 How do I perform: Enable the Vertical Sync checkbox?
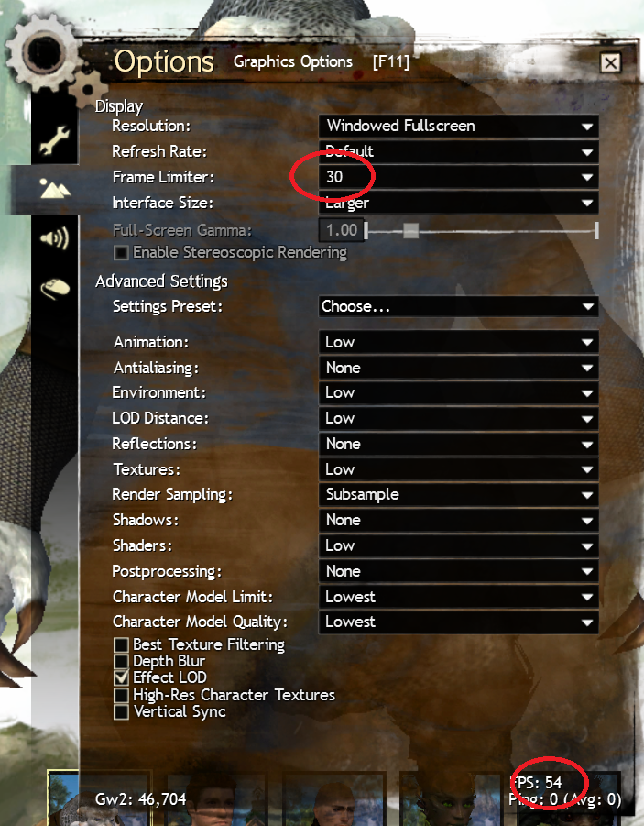pos(121,711)
